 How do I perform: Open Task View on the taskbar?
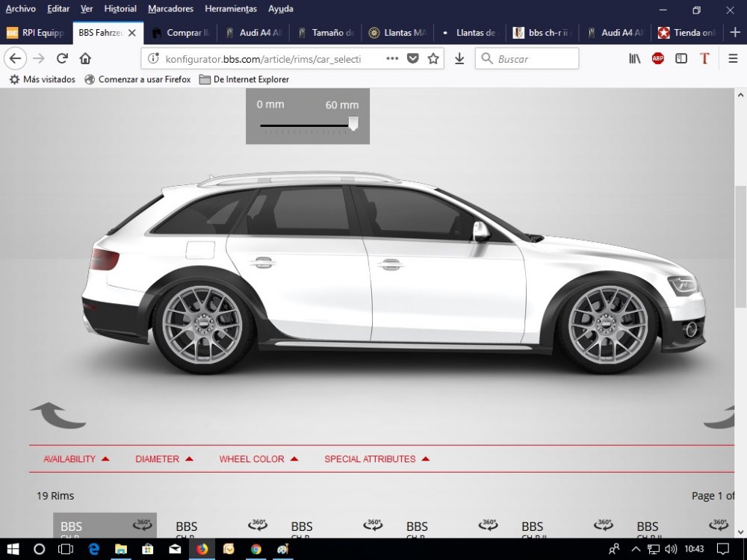tap(66, 549)
